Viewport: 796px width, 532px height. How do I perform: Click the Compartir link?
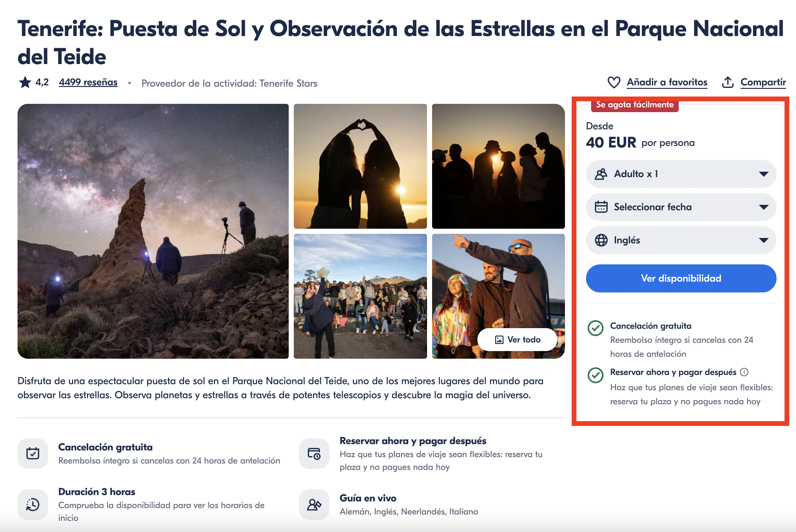(763, 83)
